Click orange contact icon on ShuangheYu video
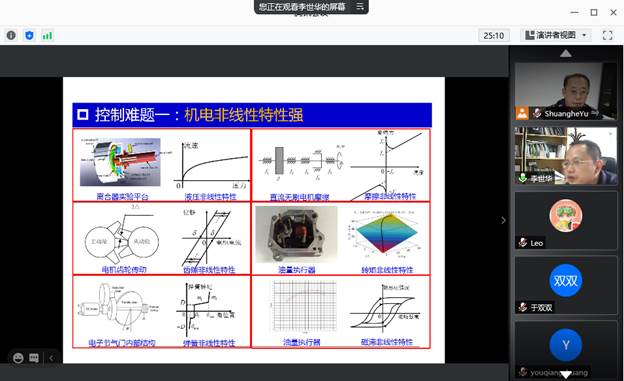 pos(522,113)
